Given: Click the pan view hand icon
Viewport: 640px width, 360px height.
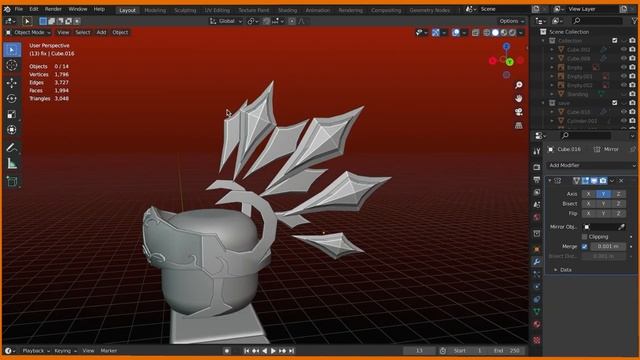Looking at the screenshot, I should pyautogui.click(x=518, y=98).
